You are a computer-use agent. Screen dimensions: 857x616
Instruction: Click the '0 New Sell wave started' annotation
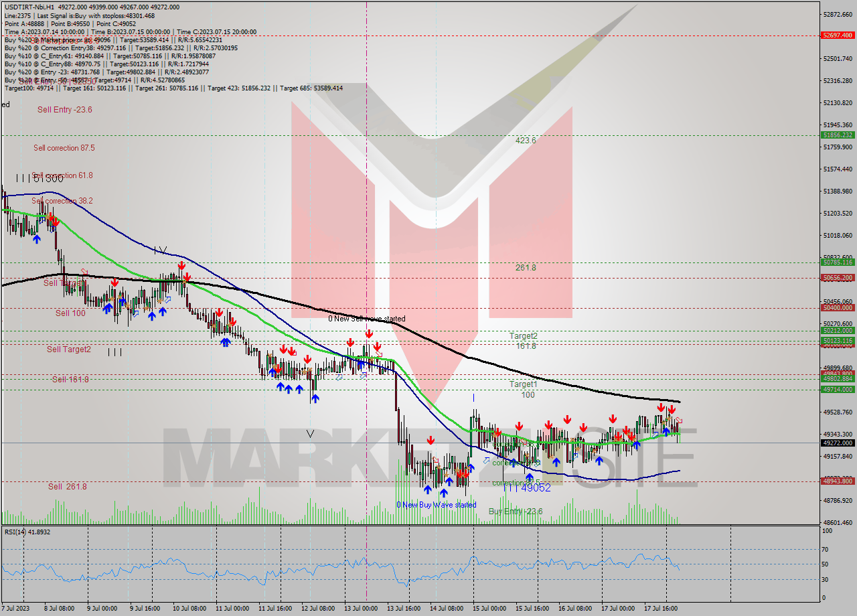[x=366, y=319]
